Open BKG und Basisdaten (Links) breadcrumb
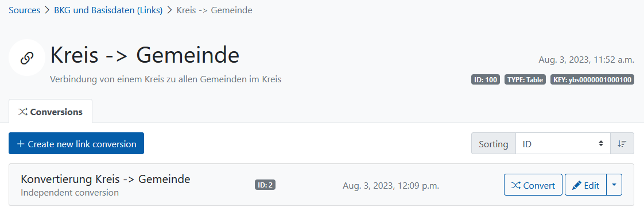Image resolution: width=644 pixels, height=214 pixels. point(108,10)
